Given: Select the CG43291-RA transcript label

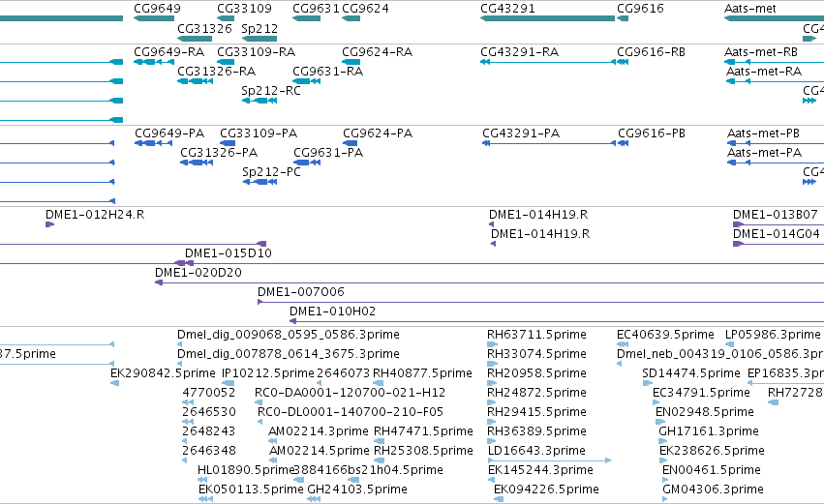Looking at the screenshot, I should point(519,52).
